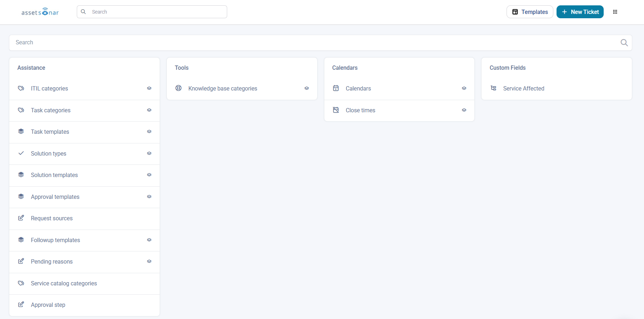Click the layers icon right of Solution templates
Image resolution: width=644 pixels, height=319 pixels.
(149, 175)
